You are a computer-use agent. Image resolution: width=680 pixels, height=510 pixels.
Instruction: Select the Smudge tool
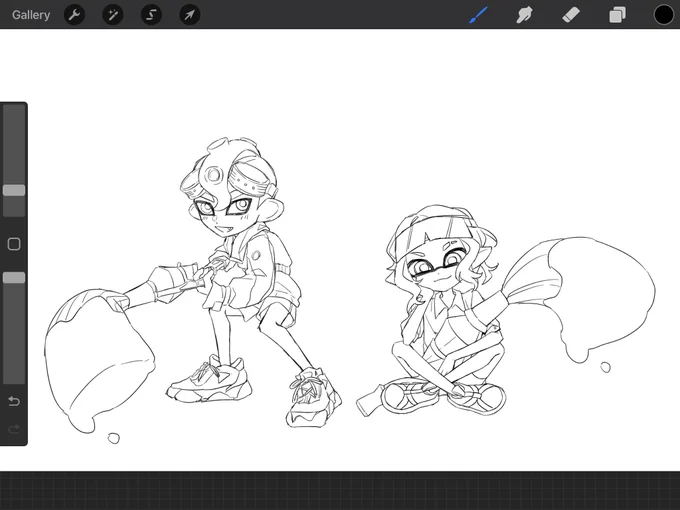click(x=524, y=15)
